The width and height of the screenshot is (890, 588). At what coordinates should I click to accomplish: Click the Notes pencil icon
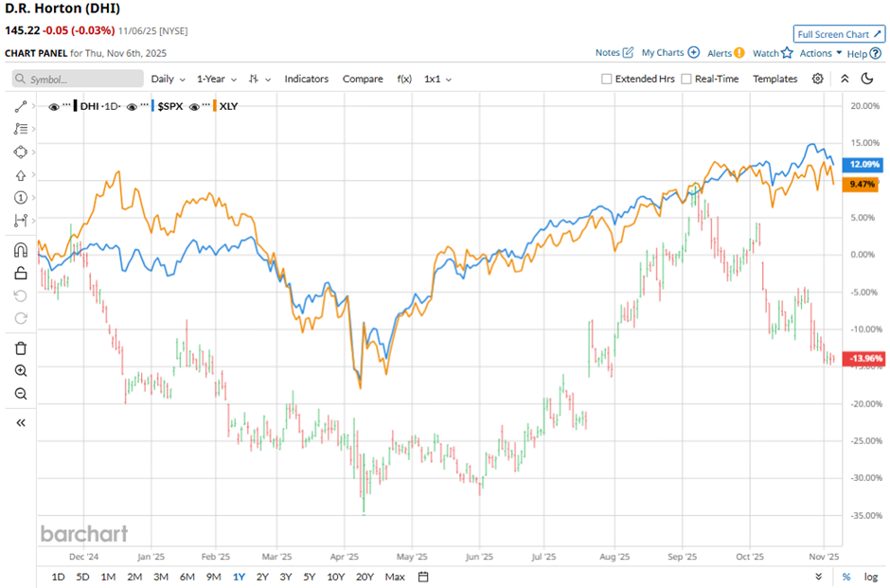tap(628, 52)
